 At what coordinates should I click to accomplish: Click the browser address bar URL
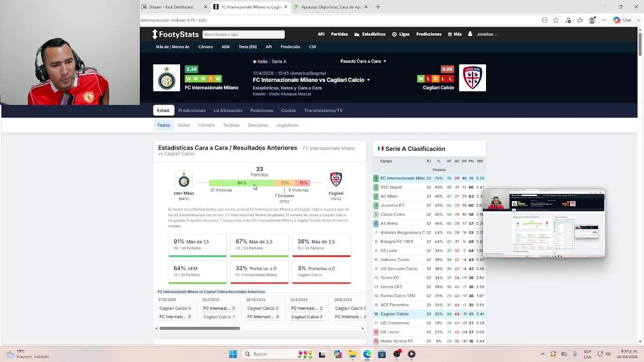[x=174, y=20]
